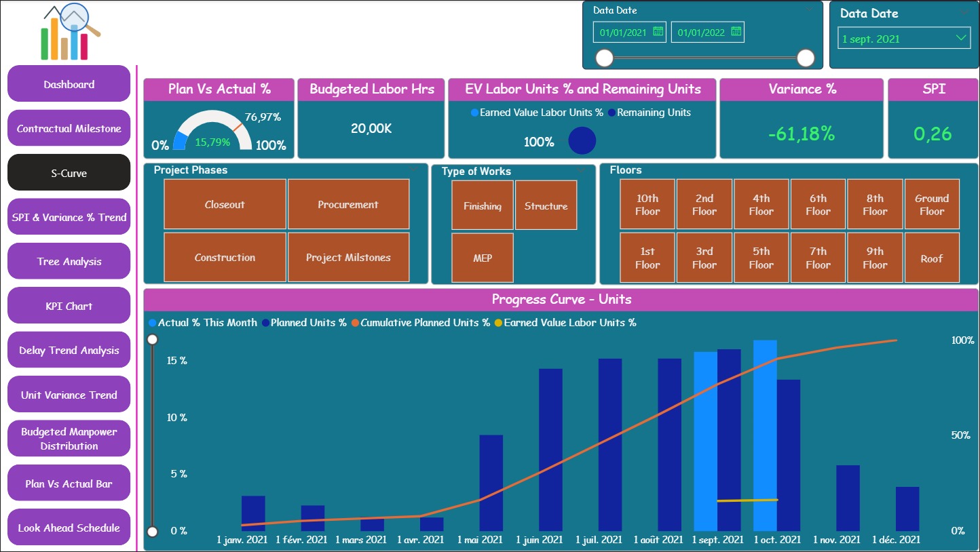This screenshot has height=552, width=980.
Task: Click the Earned Value Labor Units % chart legend dot
Action: click(498, 323)
